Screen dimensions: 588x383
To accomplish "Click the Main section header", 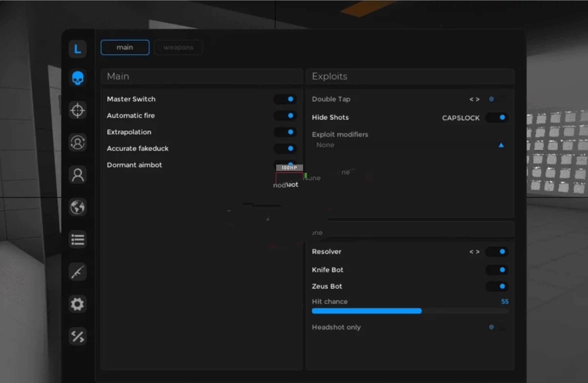I will click(202, 76).
